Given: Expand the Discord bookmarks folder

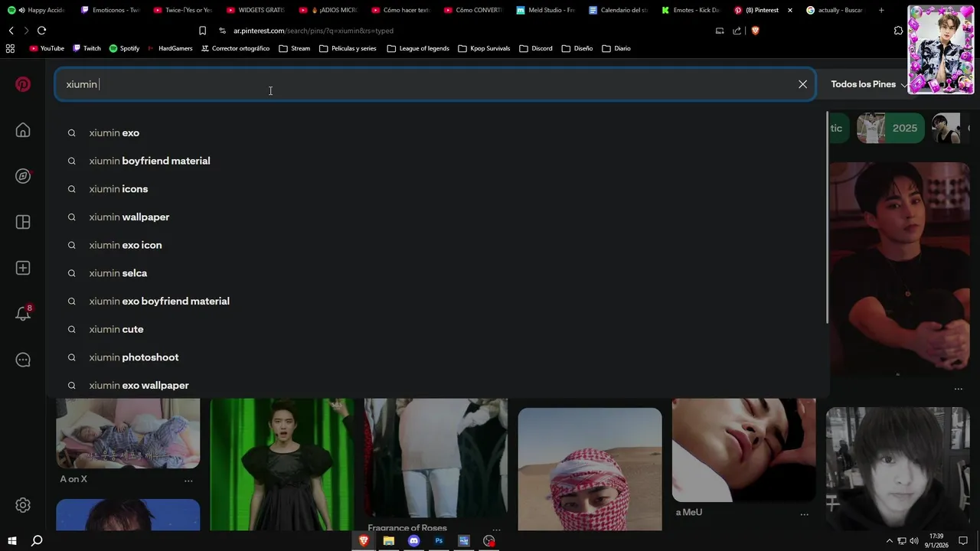Looking at the screenshot, I should click(536, 48).
